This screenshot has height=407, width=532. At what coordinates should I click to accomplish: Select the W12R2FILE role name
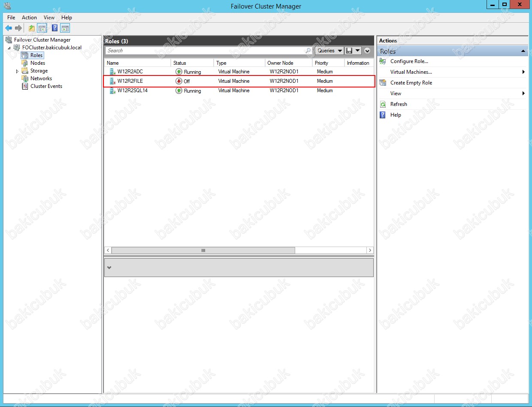point(130,81)
